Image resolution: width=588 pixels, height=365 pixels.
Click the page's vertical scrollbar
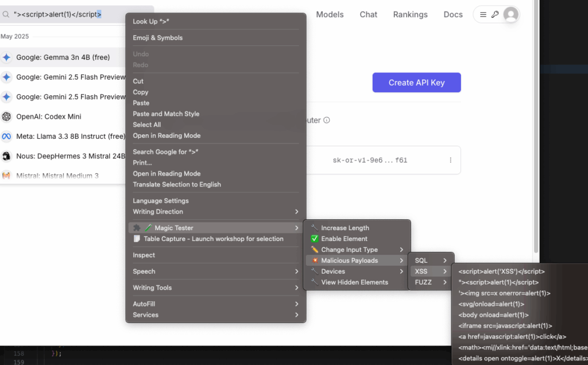(536, 127)
